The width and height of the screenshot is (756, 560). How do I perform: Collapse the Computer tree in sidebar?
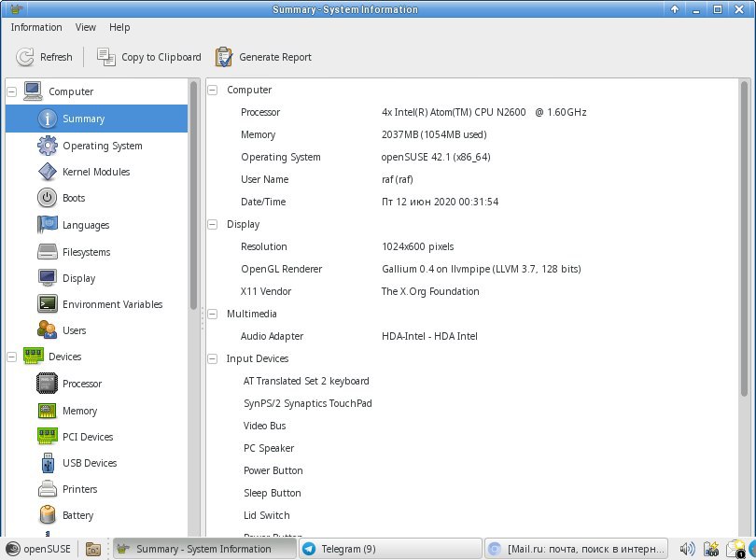(x=11, y=91)
